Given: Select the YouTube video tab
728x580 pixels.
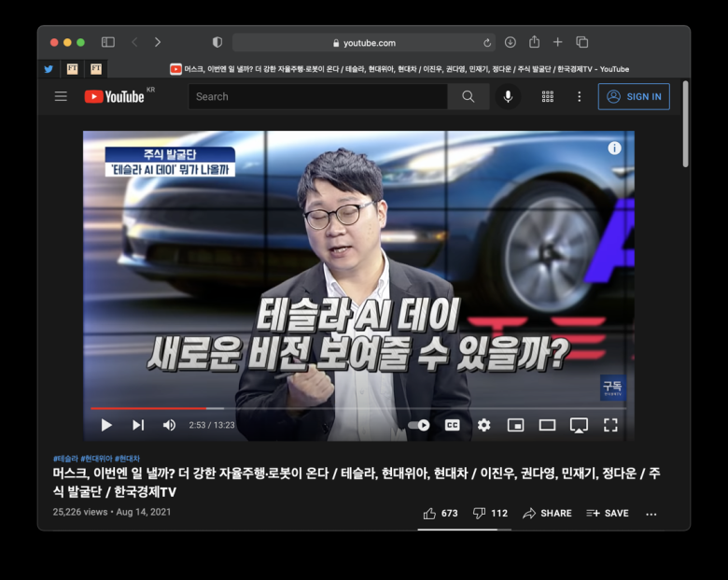Looking at the screenshot, I should click(x=399, y=69).
